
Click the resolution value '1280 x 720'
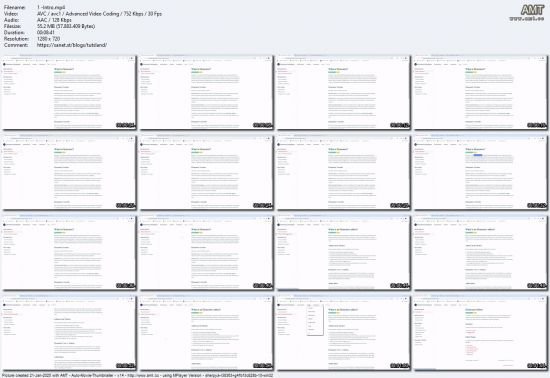click(48, 39)
